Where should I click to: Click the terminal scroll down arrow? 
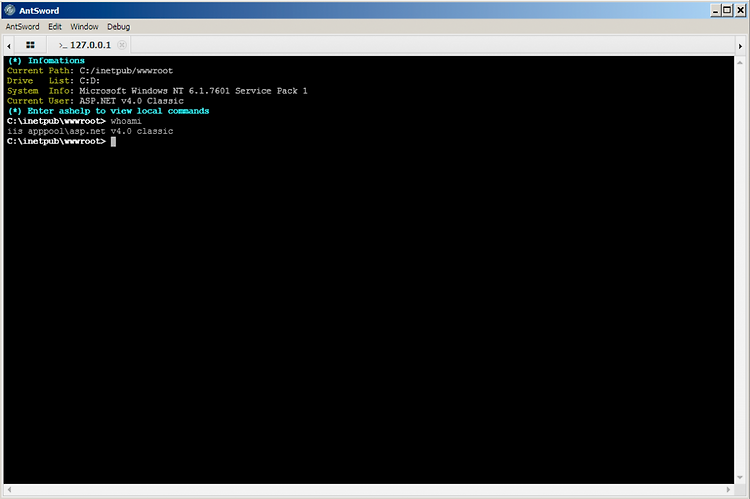740,477
